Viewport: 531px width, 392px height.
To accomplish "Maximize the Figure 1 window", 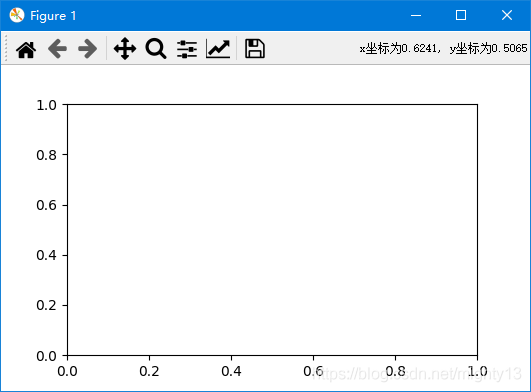I will coord(461,15).
